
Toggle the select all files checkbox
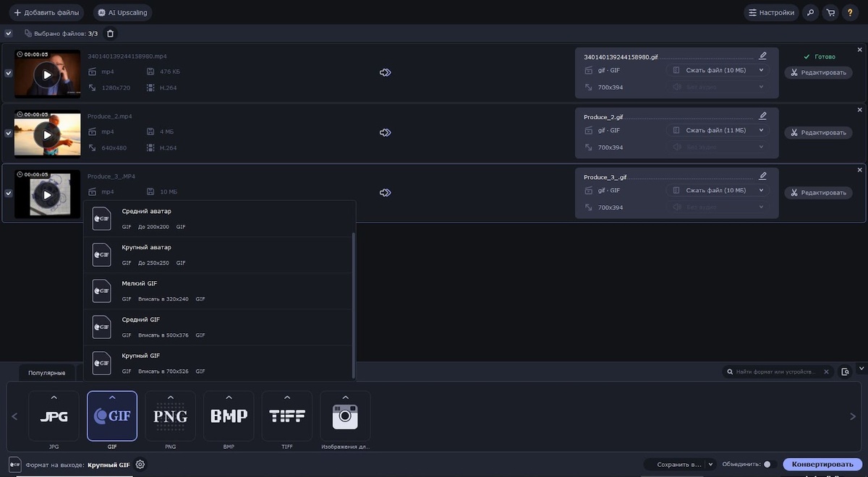[x=9, y=33]
